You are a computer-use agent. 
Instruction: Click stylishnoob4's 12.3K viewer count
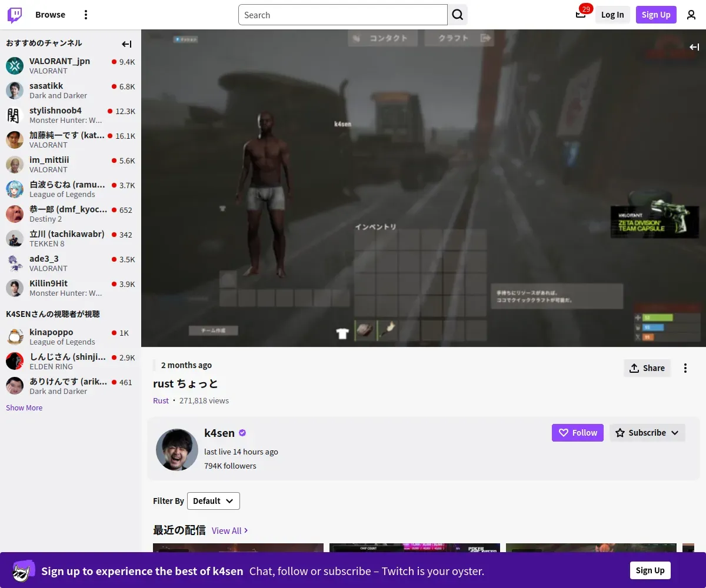coord(125,111)
